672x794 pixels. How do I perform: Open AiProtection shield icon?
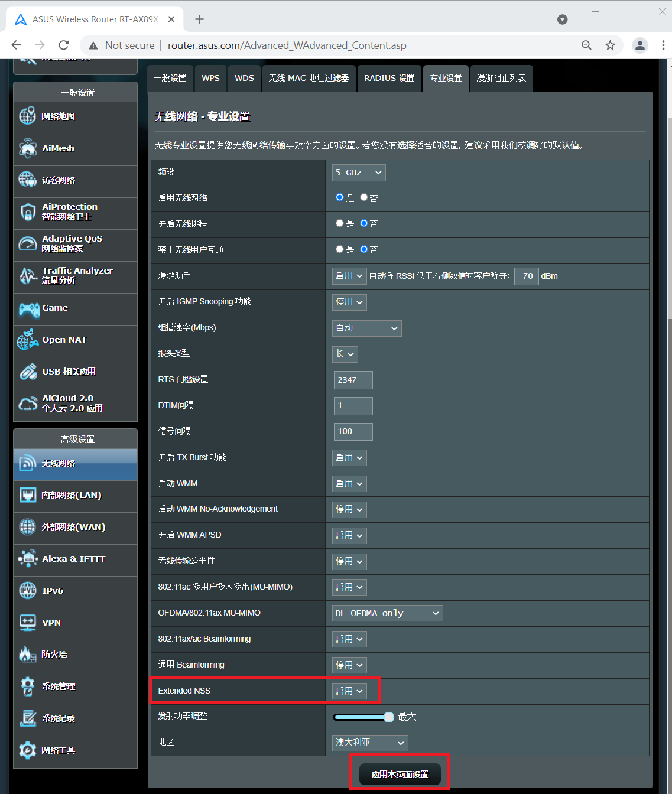click(27, 211)
